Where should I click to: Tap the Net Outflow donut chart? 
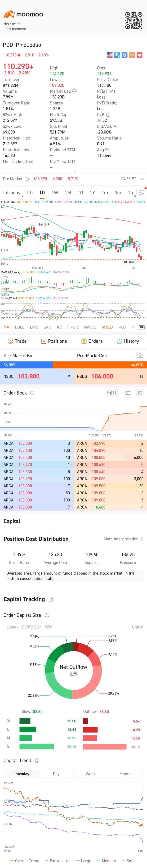[x=73, y=670]
